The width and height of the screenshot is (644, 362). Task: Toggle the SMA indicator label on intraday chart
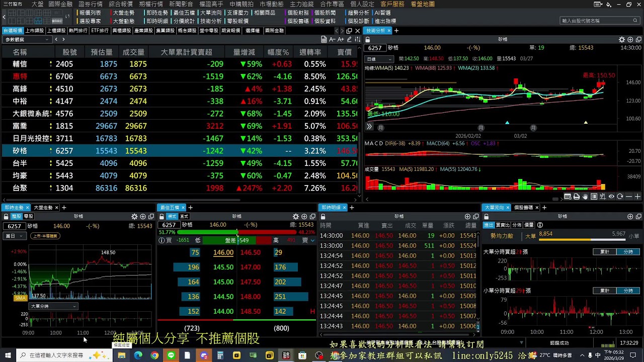20,298
